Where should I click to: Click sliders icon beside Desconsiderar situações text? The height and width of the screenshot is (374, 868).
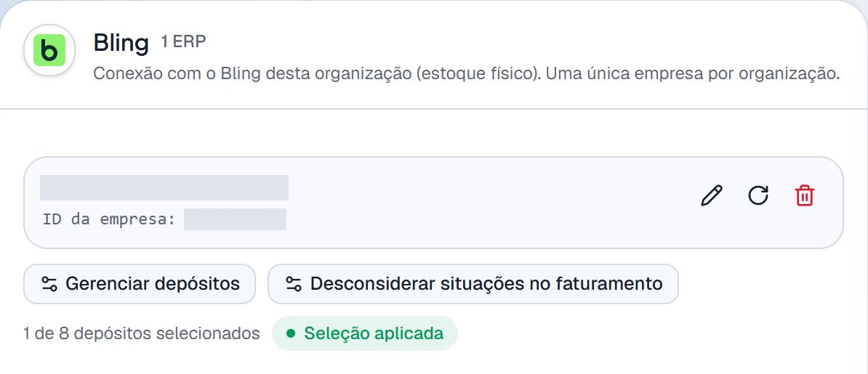(294, 285)
